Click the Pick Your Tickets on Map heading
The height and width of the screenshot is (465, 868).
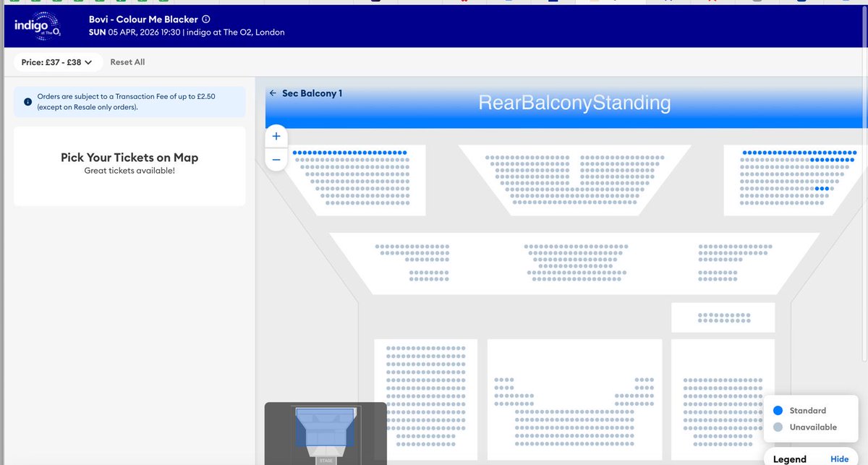(129, 158)
